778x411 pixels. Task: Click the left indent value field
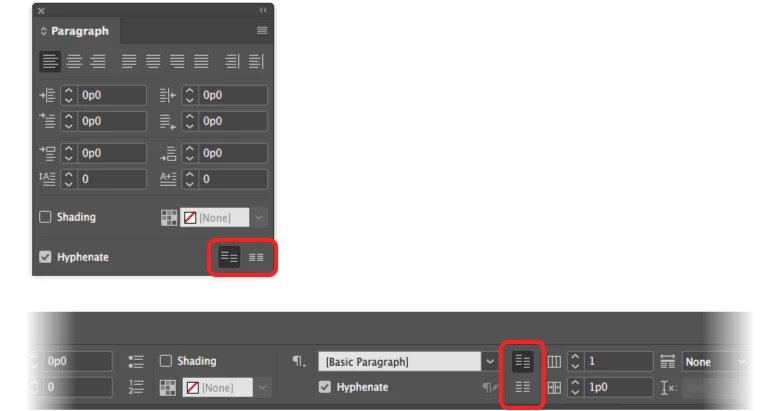[x=112, y=95]
